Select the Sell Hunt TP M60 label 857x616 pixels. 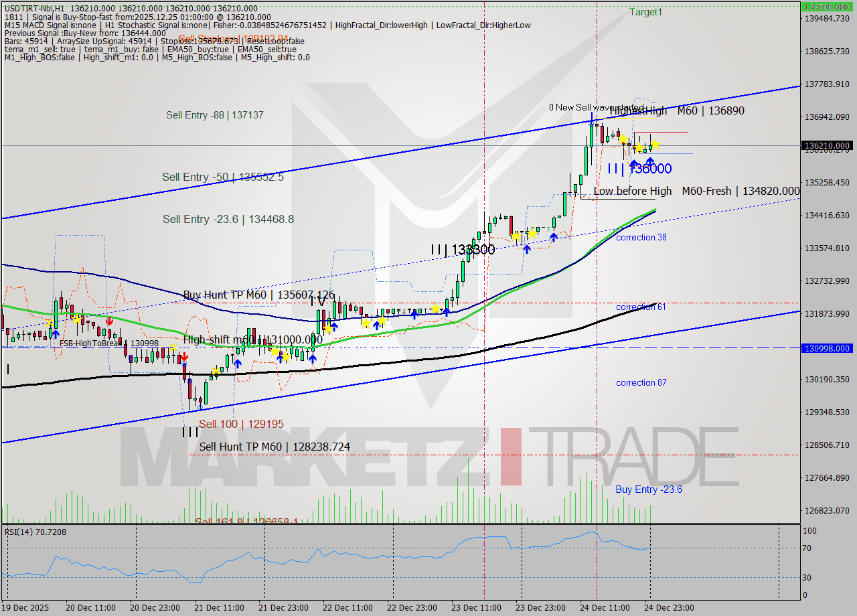(x=273, y=447)
